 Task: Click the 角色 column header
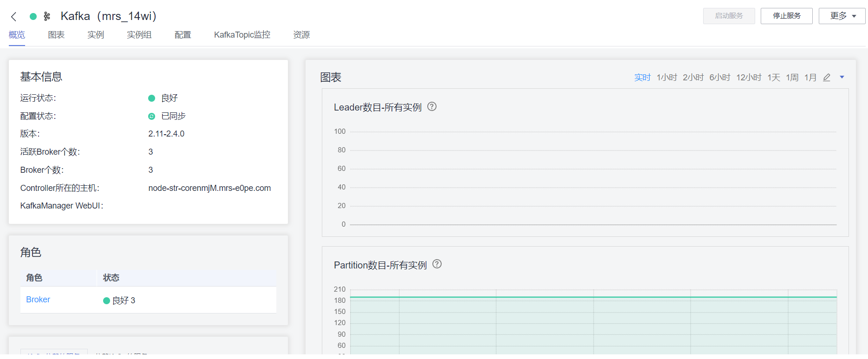[34, 278]
